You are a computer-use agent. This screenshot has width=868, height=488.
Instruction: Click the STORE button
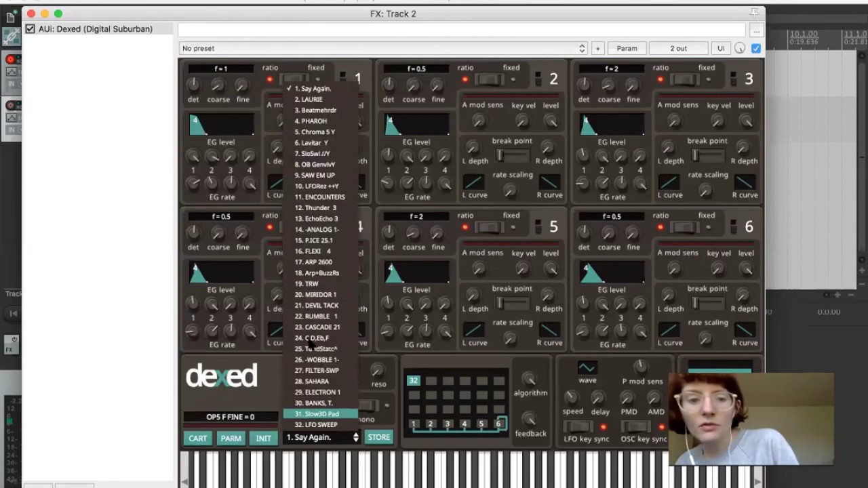point(378,437)
